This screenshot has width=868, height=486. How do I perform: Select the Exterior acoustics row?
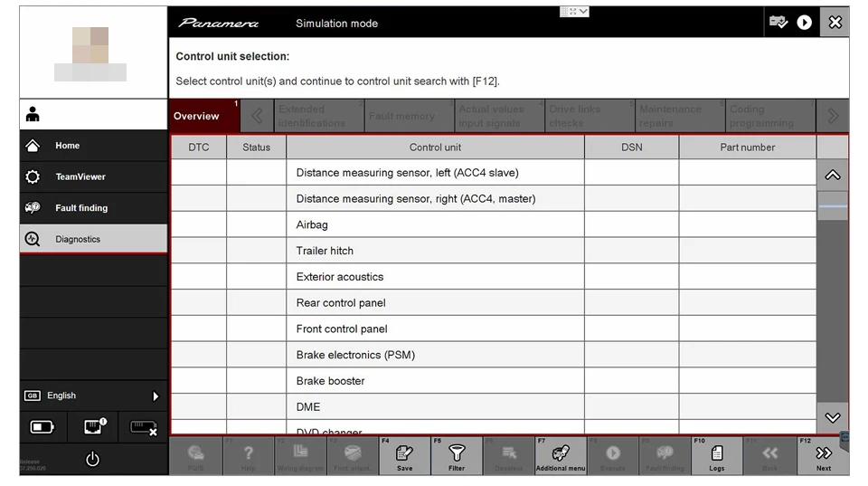494,277
